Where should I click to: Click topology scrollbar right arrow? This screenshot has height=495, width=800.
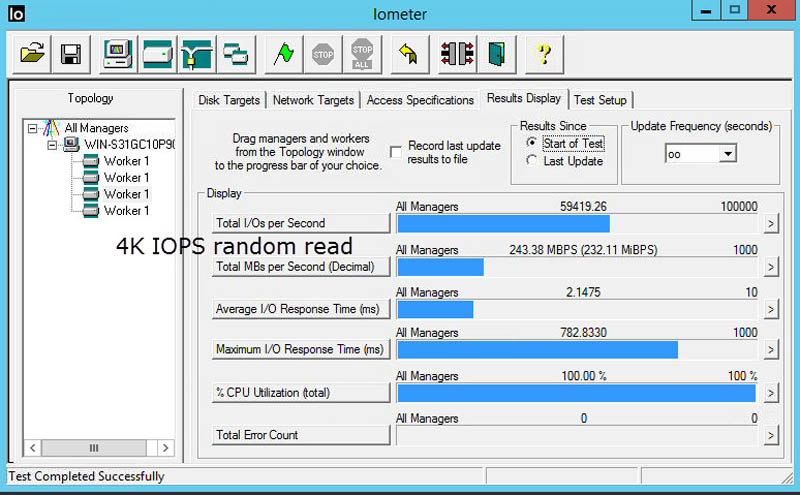165,448
